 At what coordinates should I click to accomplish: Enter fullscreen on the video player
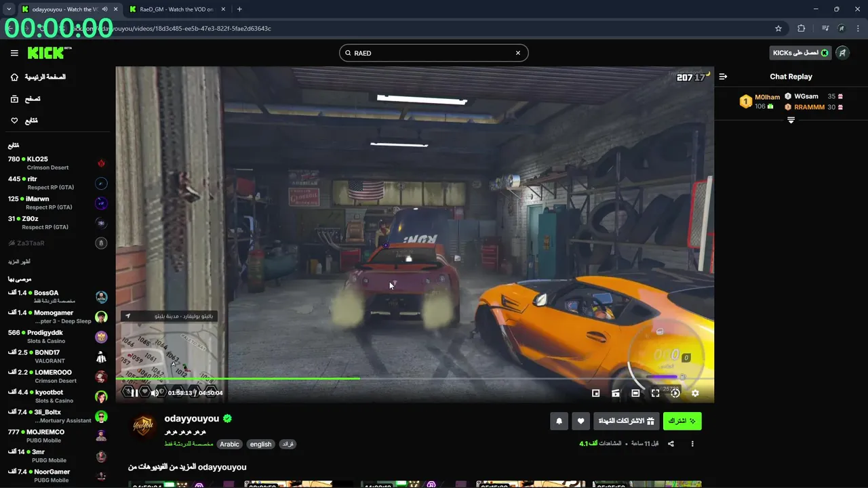tap(655, 393)
